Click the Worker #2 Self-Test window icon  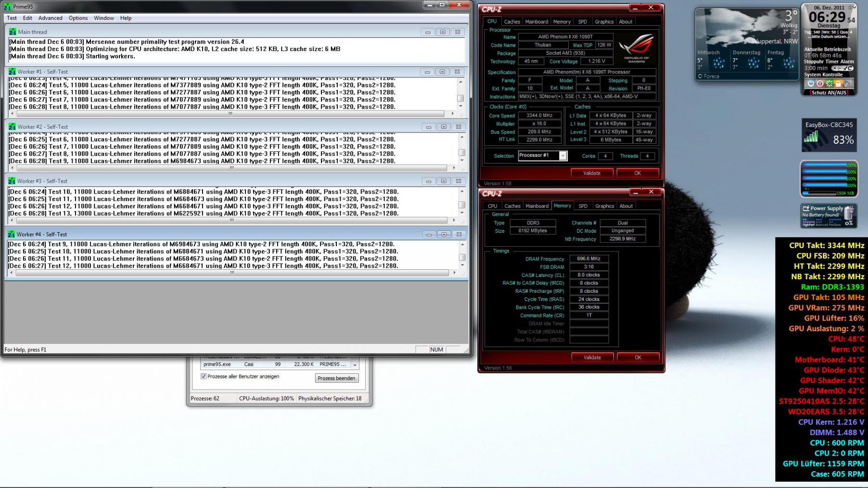pyautogui.click(x=12, y=127)
